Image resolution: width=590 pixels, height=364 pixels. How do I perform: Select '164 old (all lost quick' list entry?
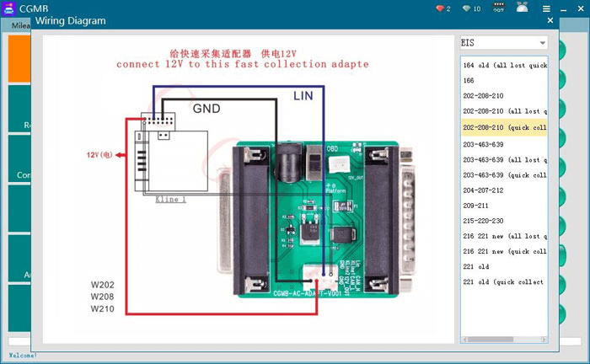tap(504, 65)
